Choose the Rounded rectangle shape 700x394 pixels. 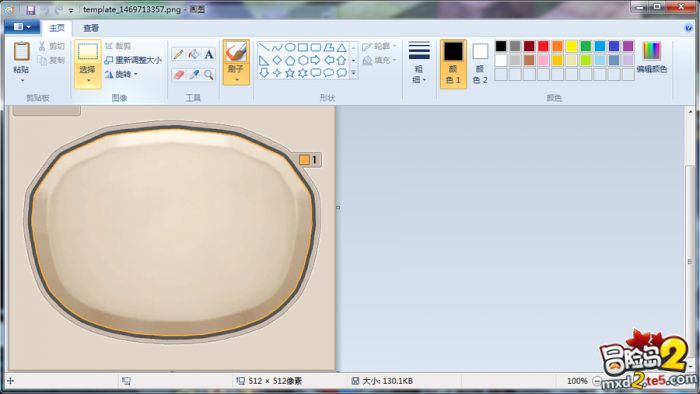(x=316, y=47)
